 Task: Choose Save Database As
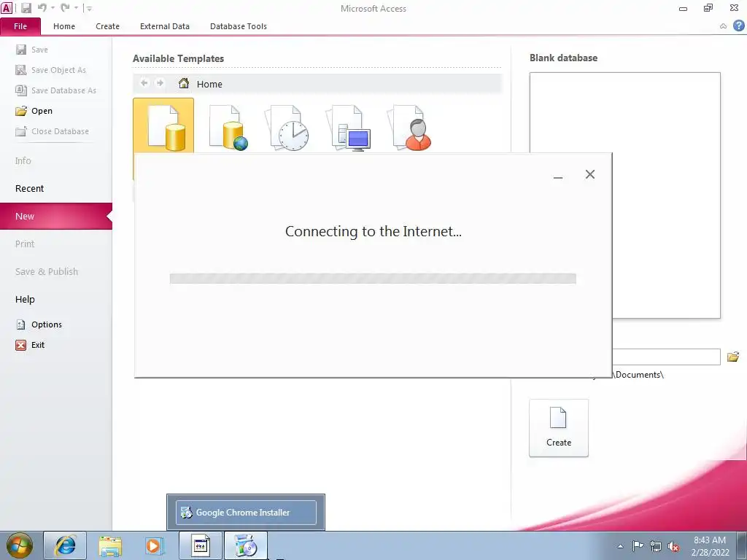(55, 90)
